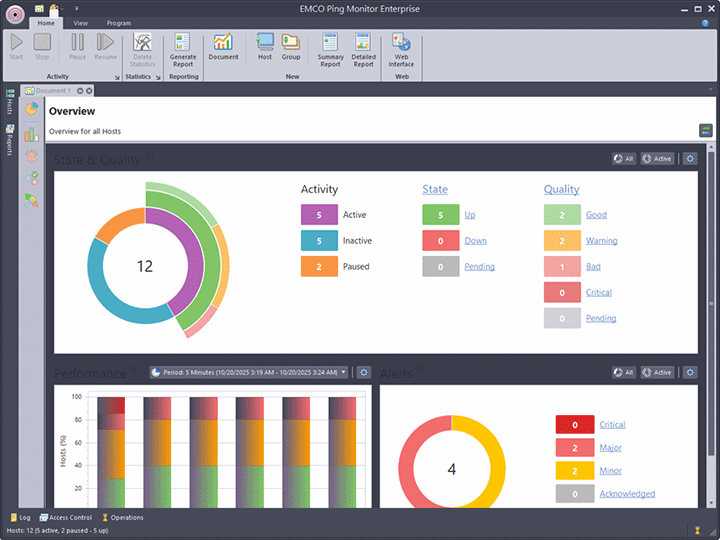Click the Start monitoring icon
Image resolution: width=720 pixels, height=540 pixels.
tap(17, 46)
